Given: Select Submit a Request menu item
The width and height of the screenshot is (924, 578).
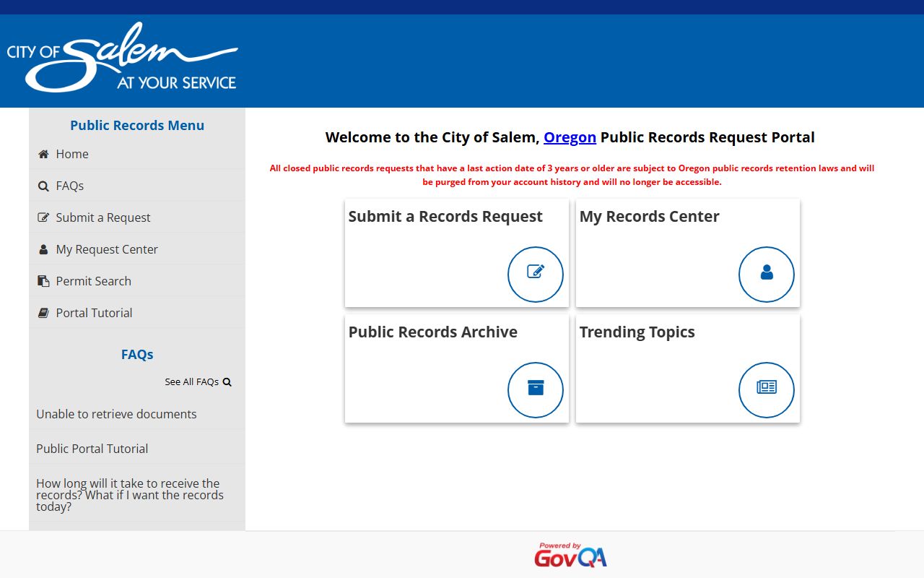Looking at the screenshot, I should coord(137,217).
